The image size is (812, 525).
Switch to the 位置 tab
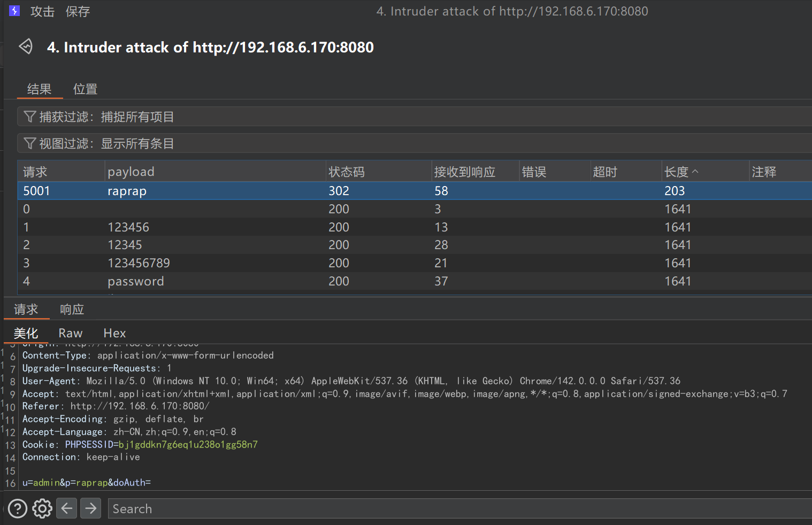pyautogui.click(x=85, y=89)
